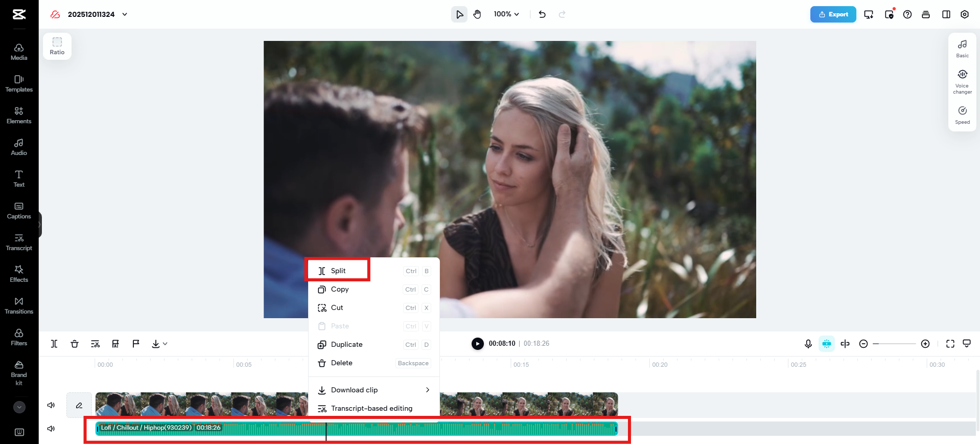The width and height of the screenshot is (980, 444).
Task: Click the CapCut logo
Action: pos(19,14)
